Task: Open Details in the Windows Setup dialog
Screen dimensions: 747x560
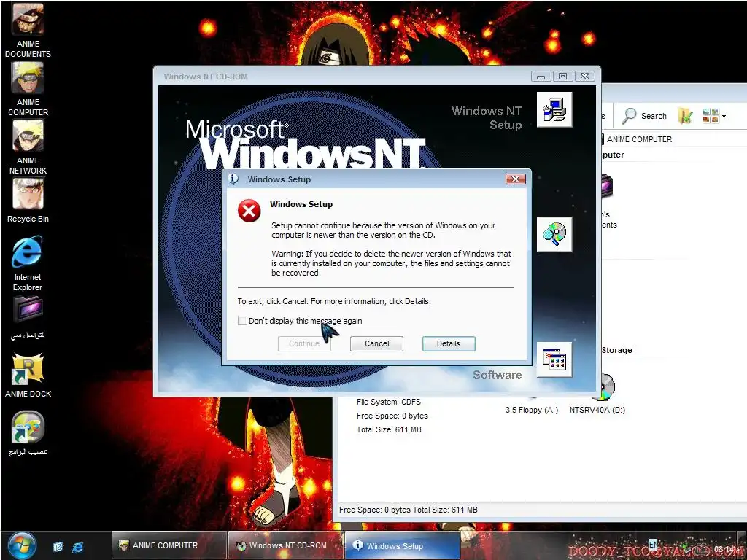Action: pyautogui.click(x=449, y=344)
